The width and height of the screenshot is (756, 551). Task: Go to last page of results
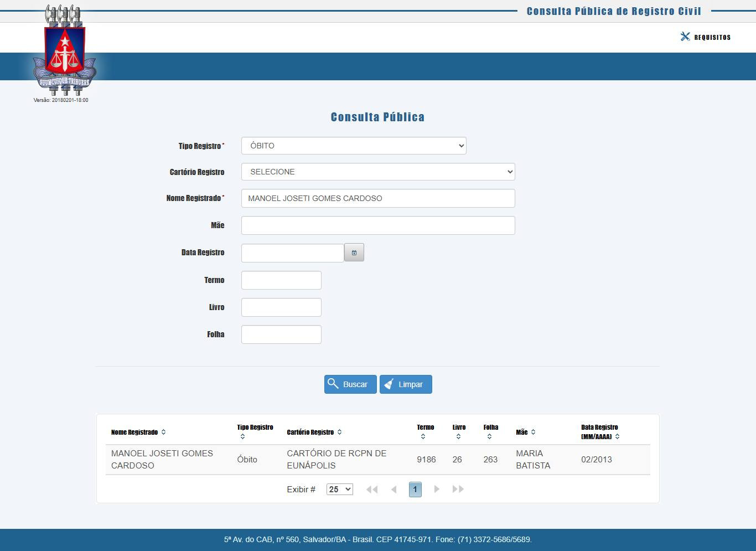458,489
